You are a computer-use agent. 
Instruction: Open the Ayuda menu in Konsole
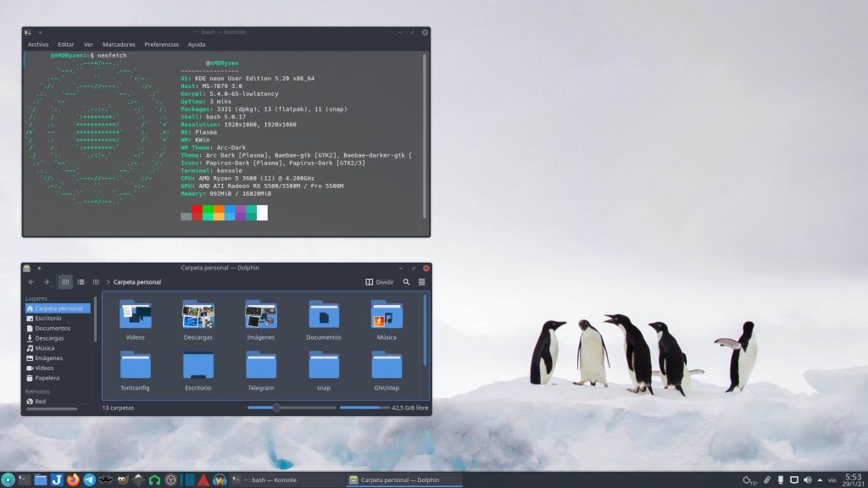coord(197,44)
